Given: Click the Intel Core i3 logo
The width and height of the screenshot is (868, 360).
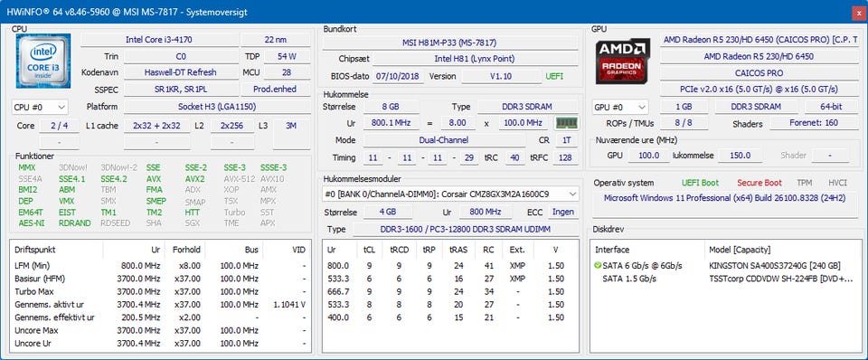Looking at the screenshot, I should point(43,61).
